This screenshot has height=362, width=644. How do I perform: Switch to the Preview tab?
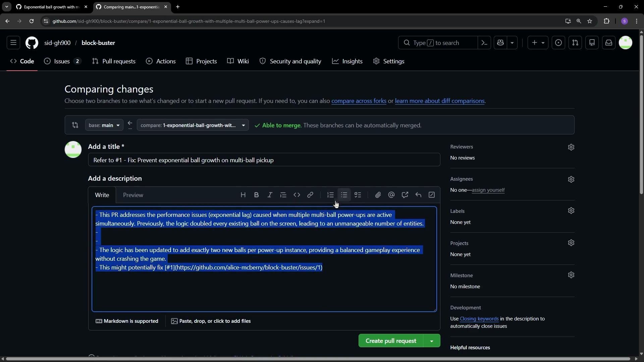[x=133, y=195]
